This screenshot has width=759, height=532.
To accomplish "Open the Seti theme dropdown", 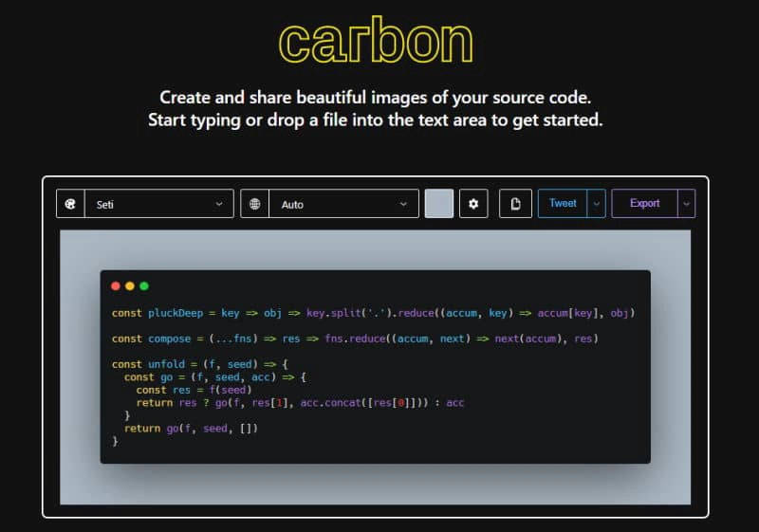I will 159,204.
